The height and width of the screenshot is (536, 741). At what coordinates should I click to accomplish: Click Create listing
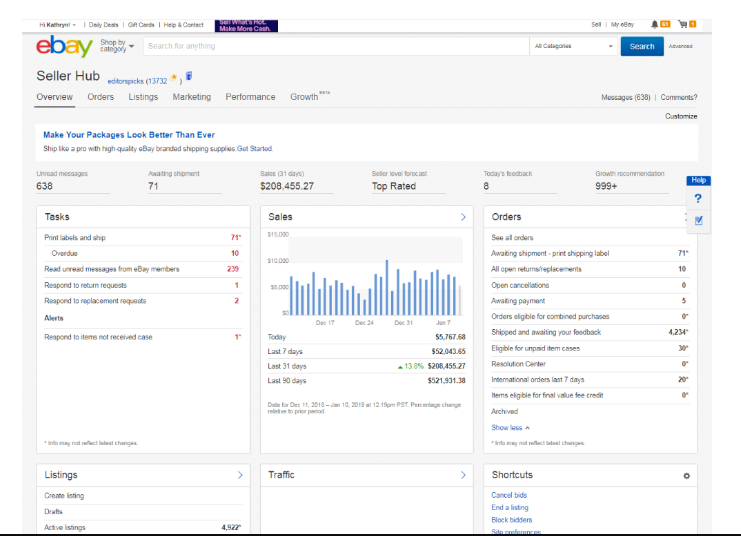tap(64, 496)
